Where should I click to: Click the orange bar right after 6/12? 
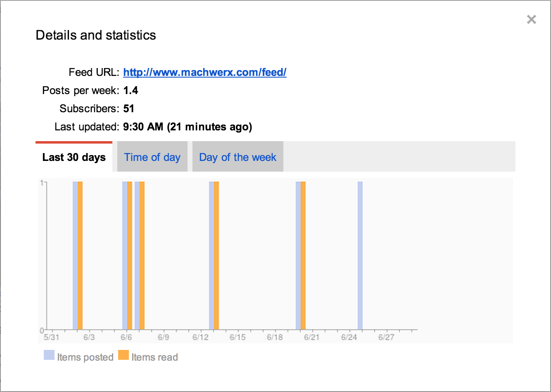[x=216, y=255]
